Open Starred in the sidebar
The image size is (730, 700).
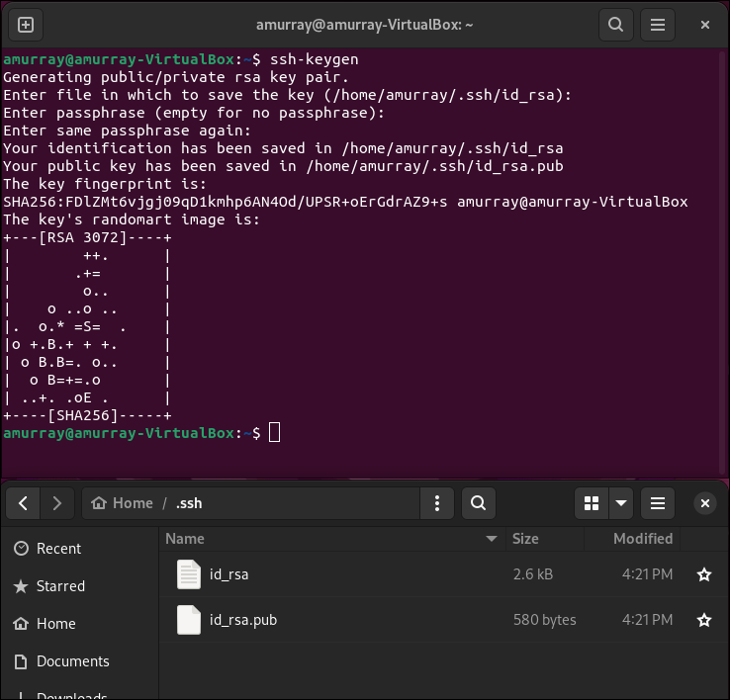(60, 586)
